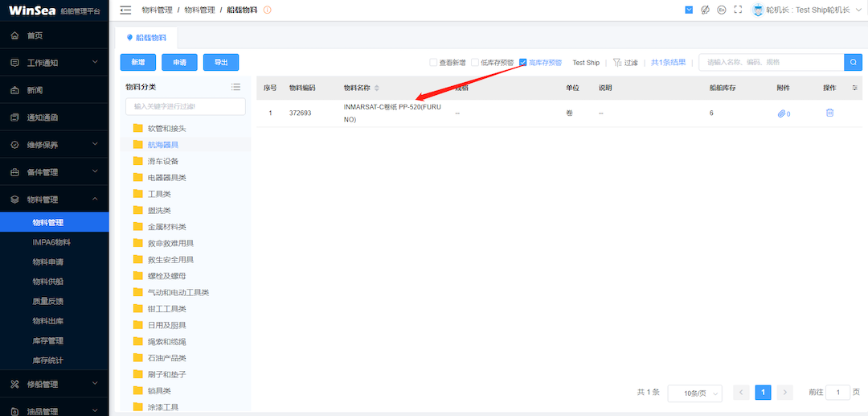Select the 船载物料 tab
The height and width of the screenshot is (416, 868).
146,38
